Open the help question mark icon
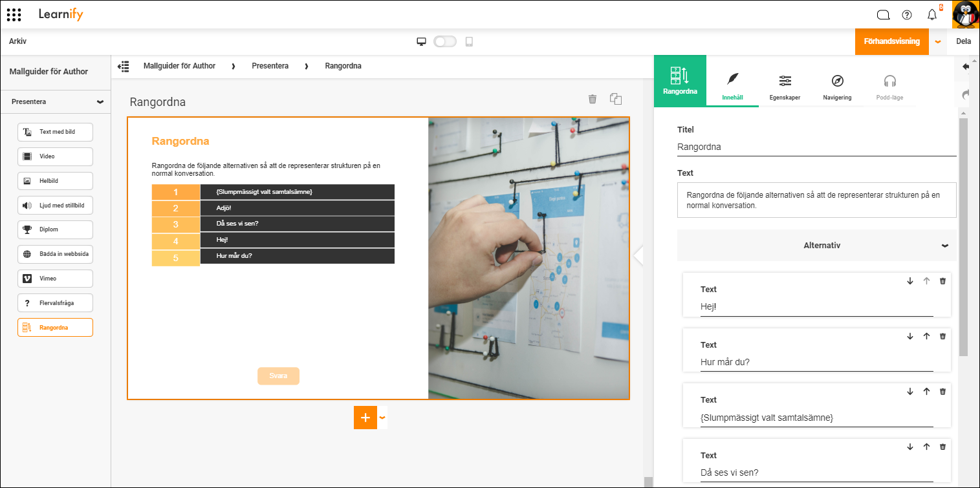Image resolution: width=980 pixels, height=488 pixels. click(x=906, y=15)
